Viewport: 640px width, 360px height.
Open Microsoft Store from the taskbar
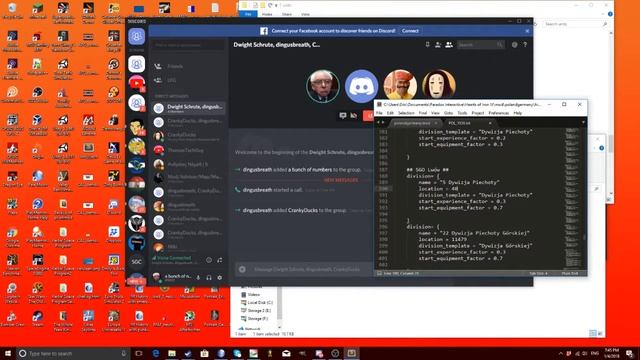(x=204, y=353)
